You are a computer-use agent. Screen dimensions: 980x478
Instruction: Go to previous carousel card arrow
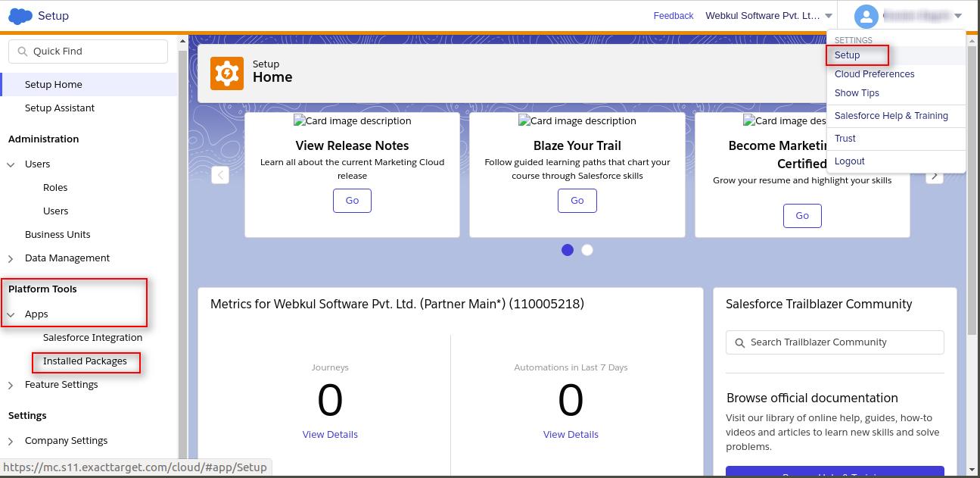pos(220,175)
